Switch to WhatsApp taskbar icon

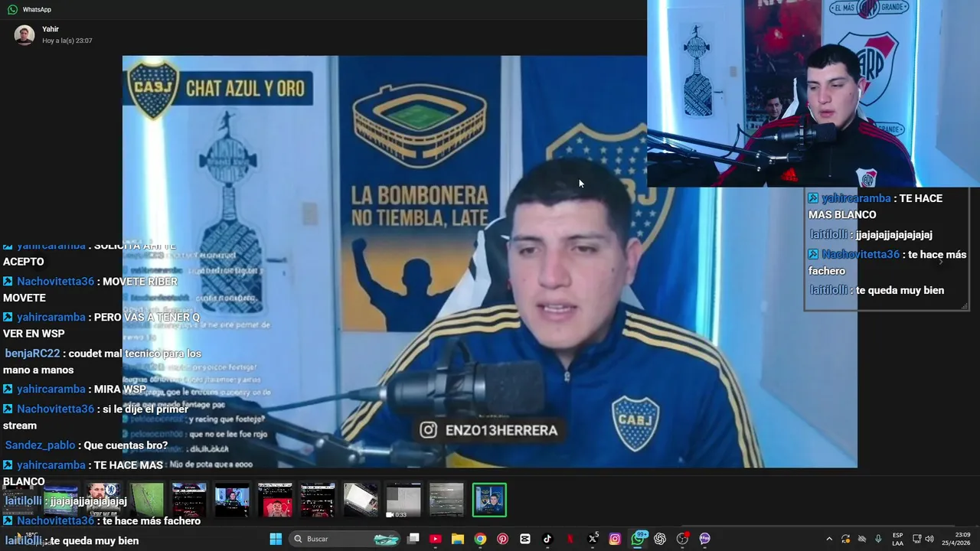638,539
